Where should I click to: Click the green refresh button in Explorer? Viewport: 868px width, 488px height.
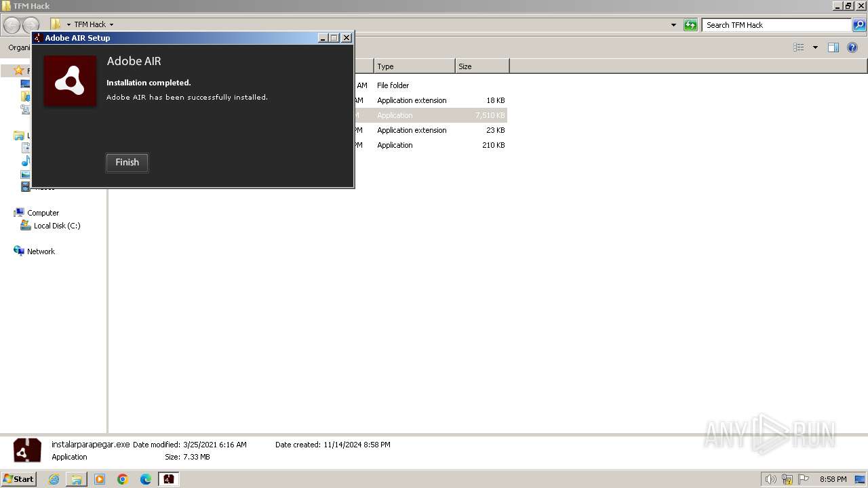tap(690, 25)
